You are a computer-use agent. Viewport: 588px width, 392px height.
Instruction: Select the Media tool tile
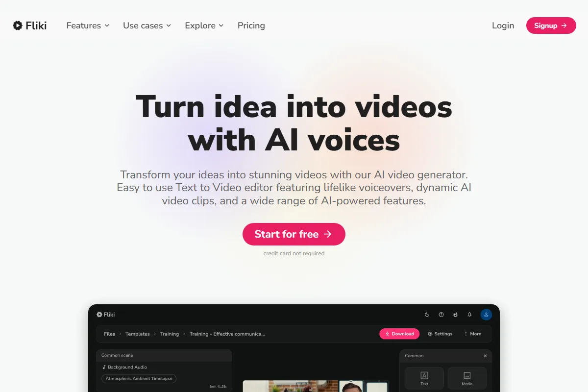click(x=467, y=378)
